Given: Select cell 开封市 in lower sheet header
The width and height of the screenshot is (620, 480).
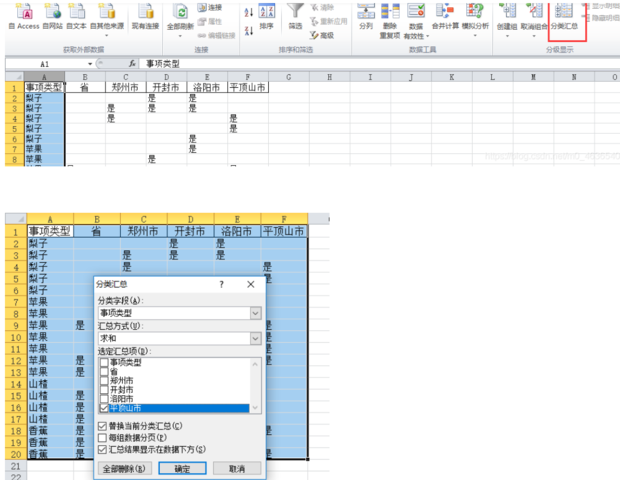Looking at the screenshot, I should [x=191, y=231].
